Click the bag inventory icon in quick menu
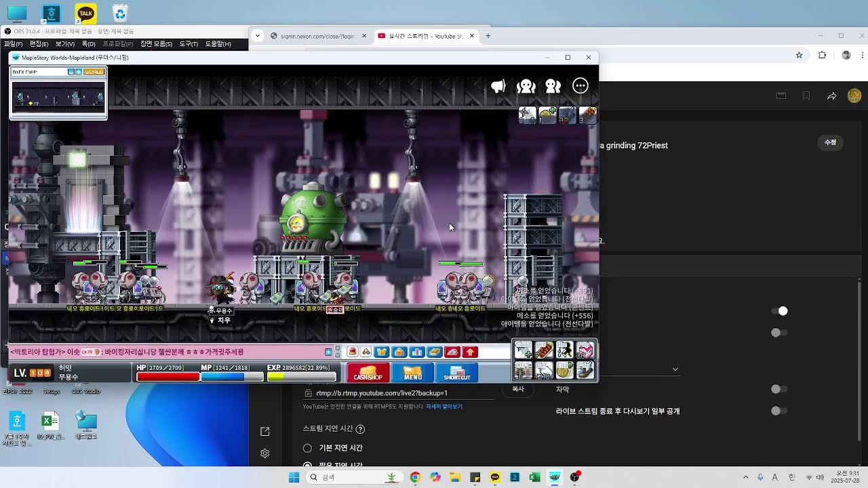The width and height of the screenshot is (868, 488). click(x=399, y=352)
